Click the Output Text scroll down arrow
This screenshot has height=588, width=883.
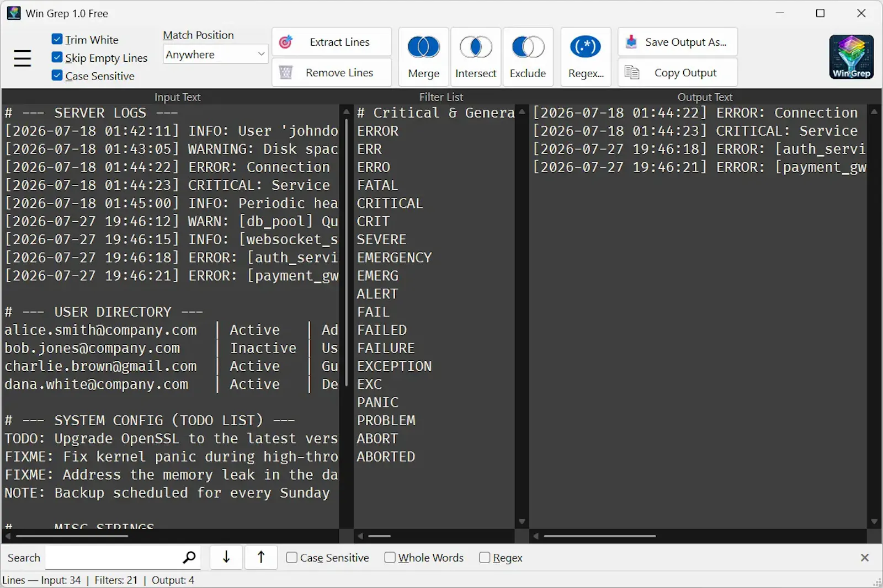click(874, 522)
